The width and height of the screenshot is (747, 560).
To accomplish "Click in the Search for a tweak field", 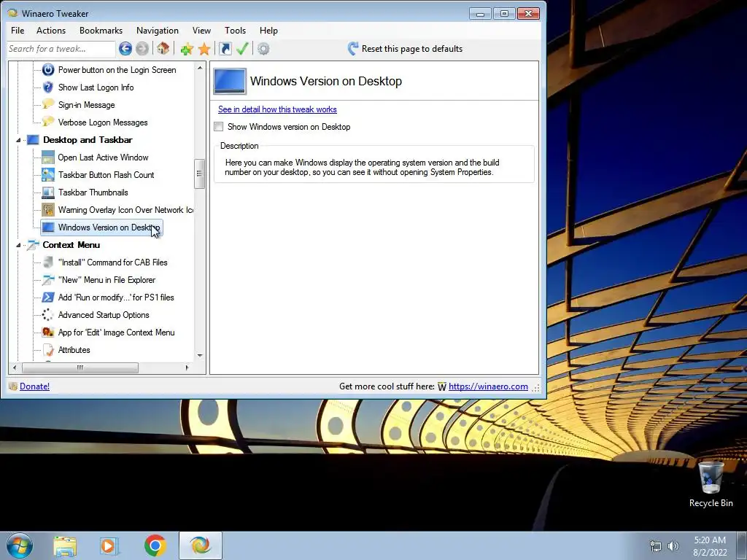I will tap(61, 49).
